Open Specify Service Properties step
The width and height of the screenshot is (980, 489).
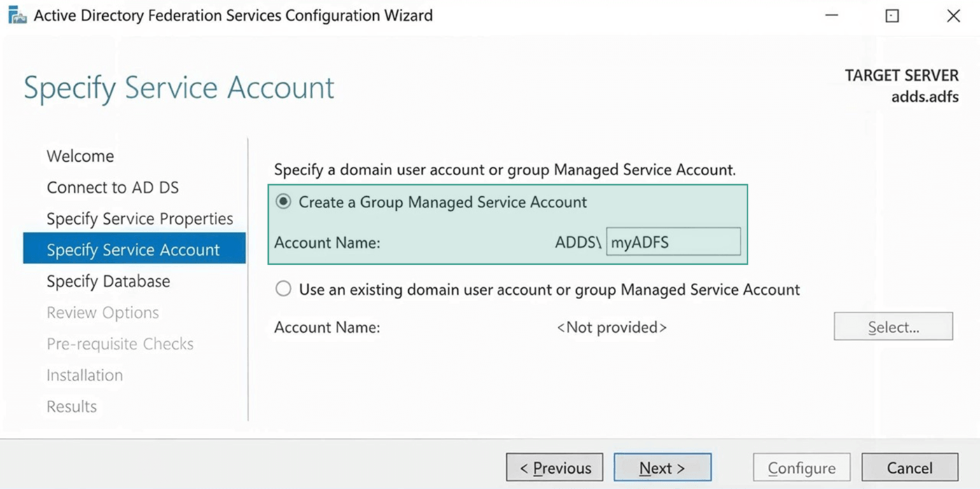point(139,219)
